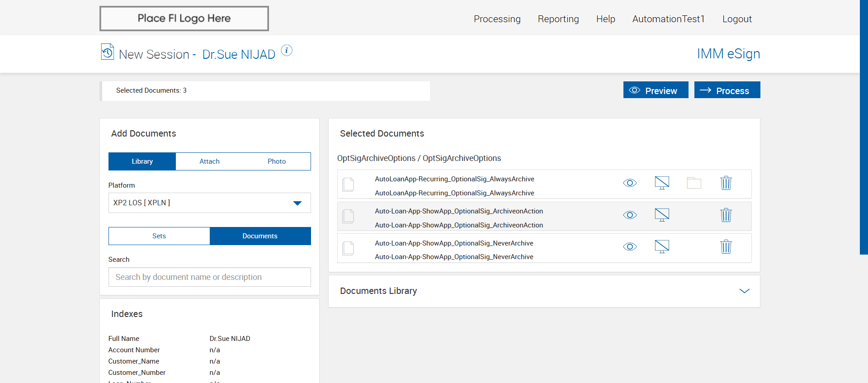Expand the Documents Library section
This screenshot has width=868, height=383.
[744, 291]
